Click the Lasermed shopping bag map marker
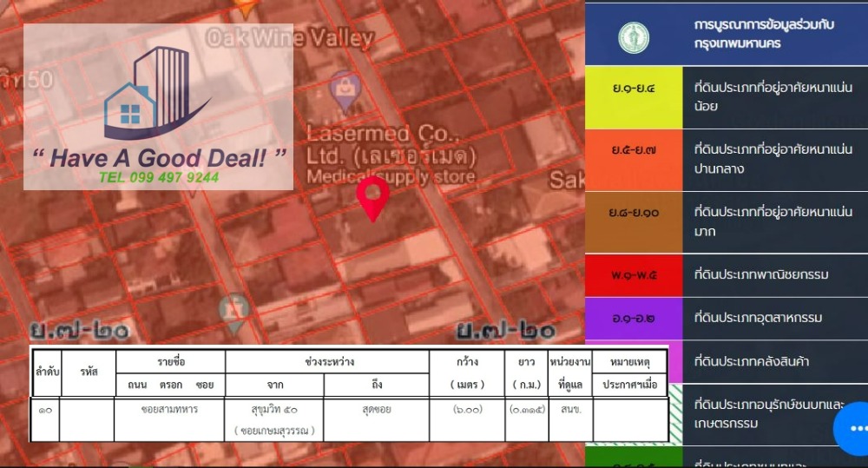The width and height of the screenshot is (868, 468). tap(345, 90)
